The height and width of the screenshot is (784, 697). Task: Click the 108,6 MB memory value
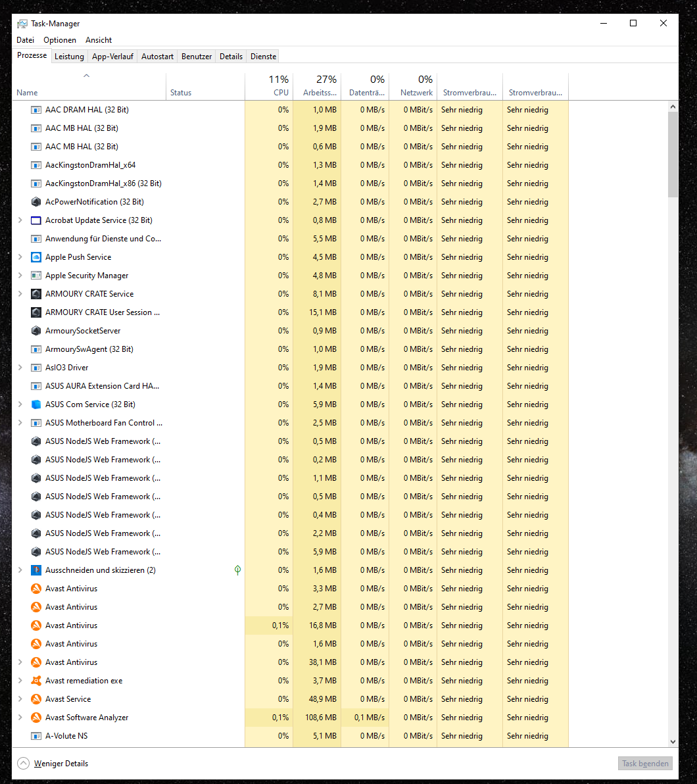coord(321,718)
